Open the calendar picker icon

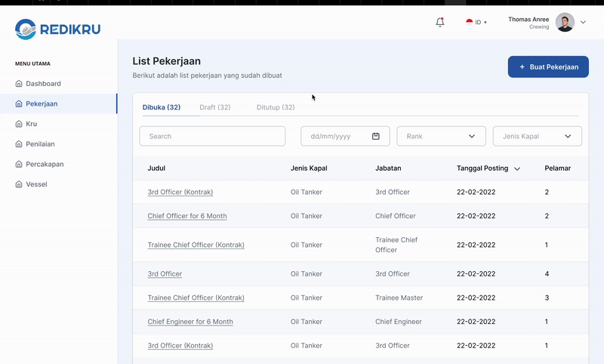pos(376,136)
